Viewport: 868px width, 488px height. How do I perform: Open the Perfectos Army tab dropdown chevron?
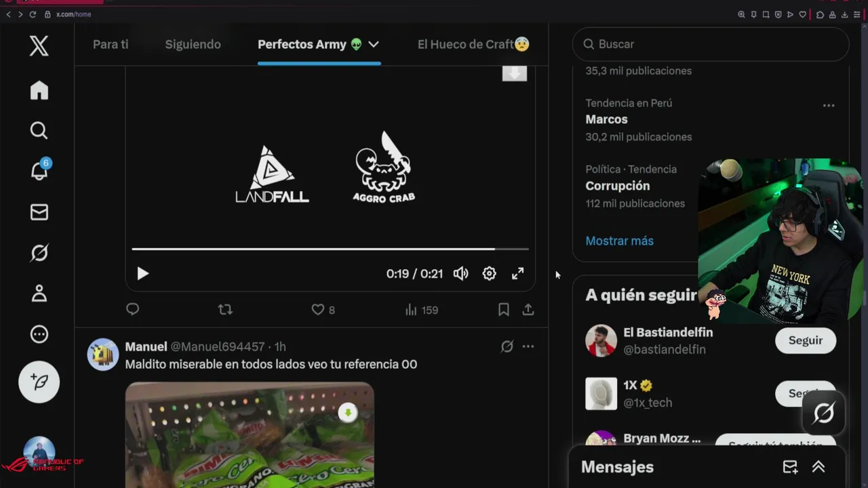click(x=373, y=44)
